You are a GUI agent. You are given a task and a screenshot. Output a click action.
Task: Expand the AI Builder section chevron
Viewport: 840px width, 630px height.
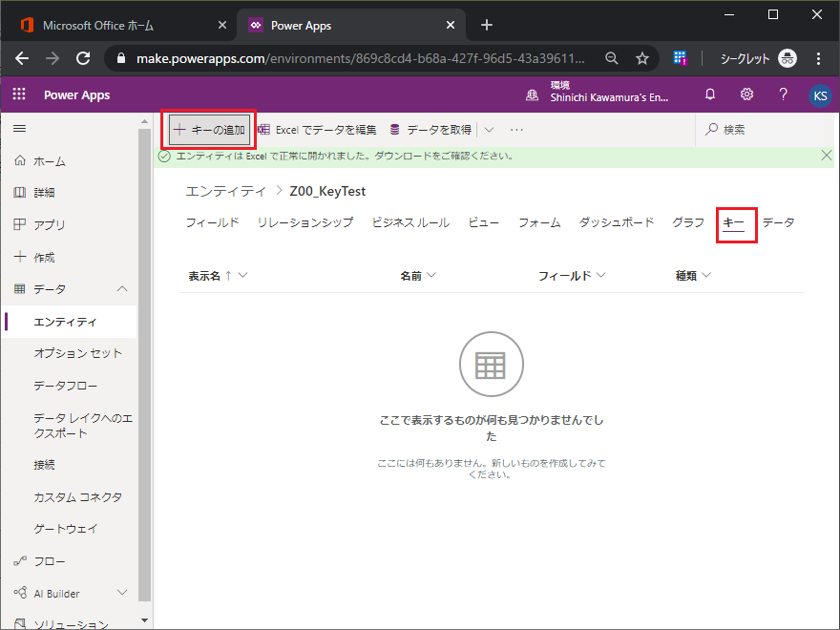122,593
